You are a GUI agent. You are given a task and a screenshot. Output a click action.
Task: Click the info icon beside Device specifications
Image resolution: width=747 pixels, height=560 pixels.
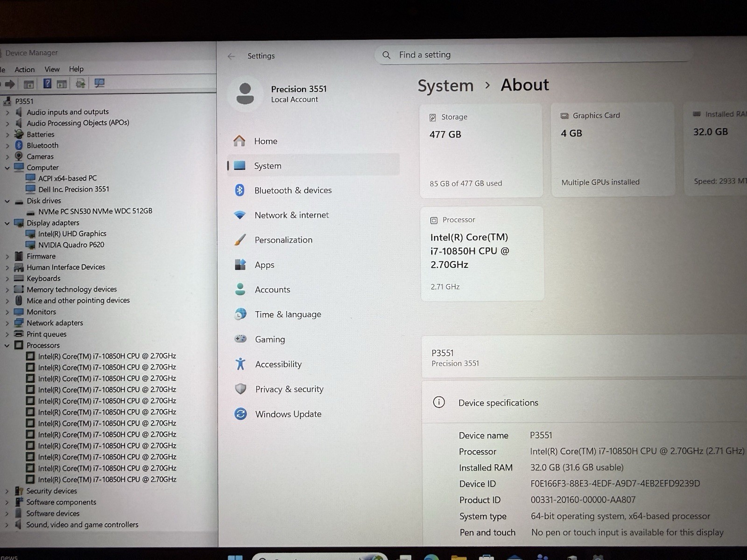[439, 402]
